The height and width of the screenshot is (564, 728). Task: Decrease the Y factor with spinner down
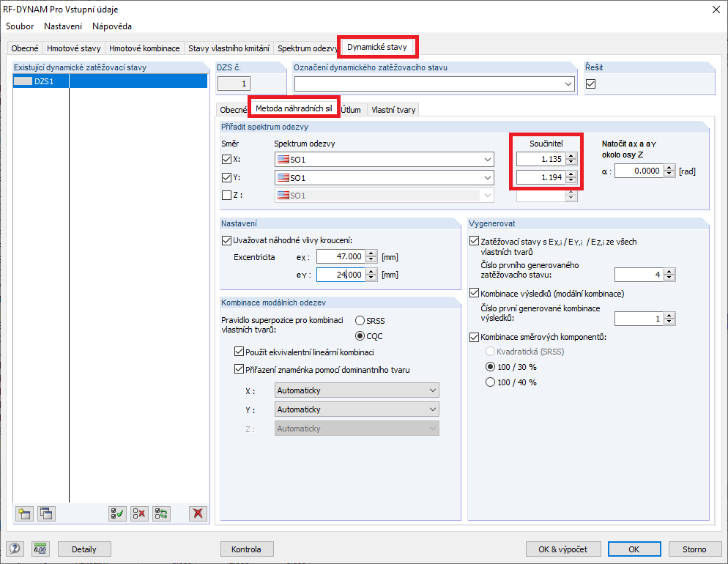click(571, 181)
